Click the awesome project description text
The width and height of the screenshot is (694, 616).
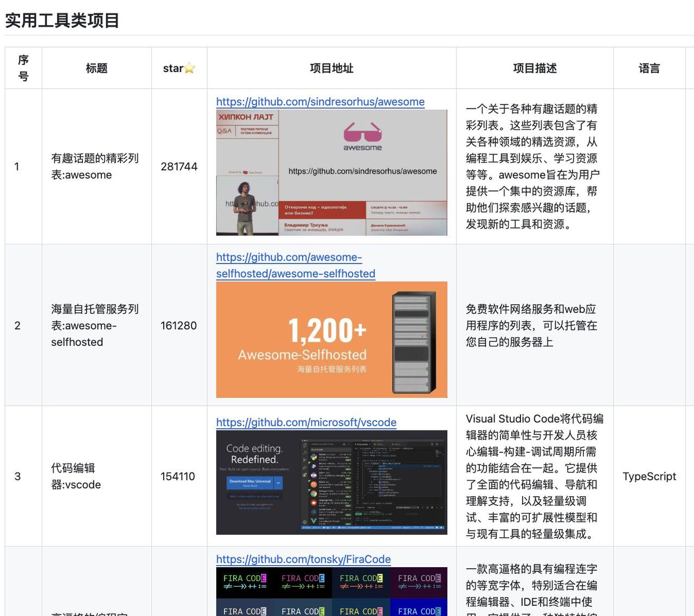[533, 166]
